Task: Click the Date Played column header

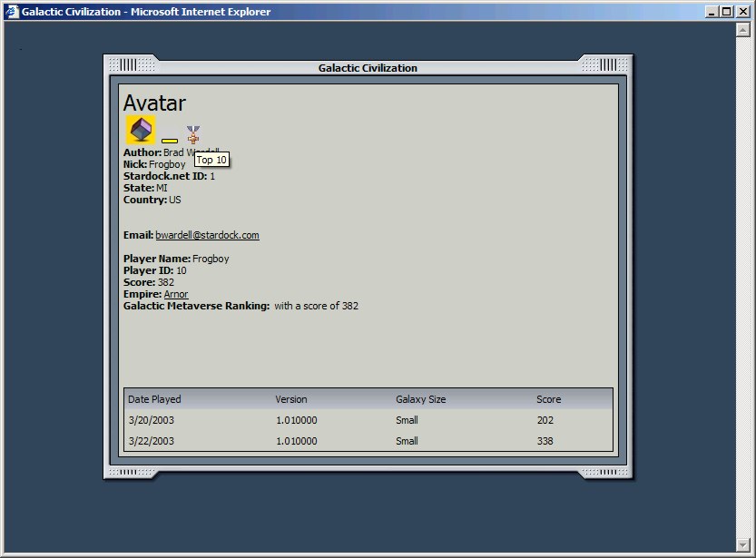Action: [154, 399]
